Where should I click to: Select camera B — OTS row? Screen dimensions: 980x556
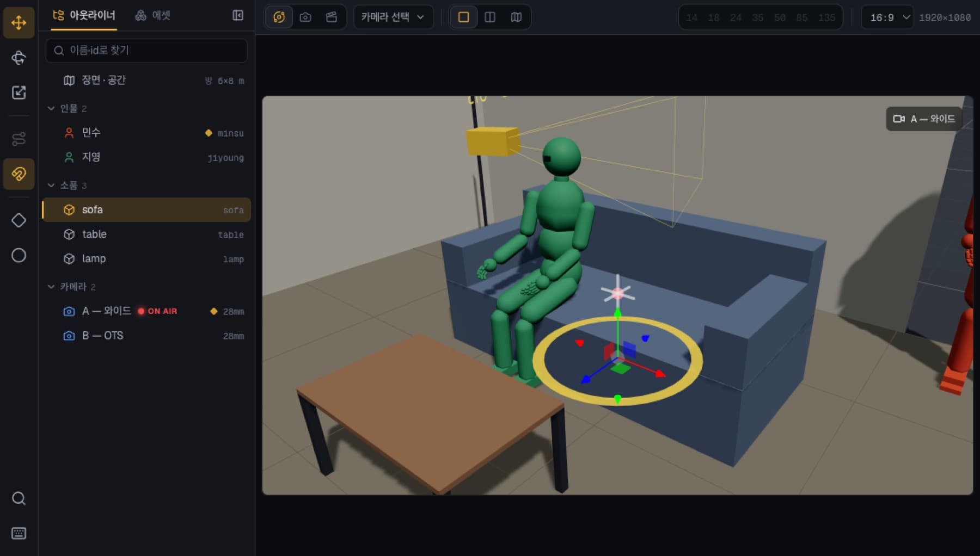146,336
